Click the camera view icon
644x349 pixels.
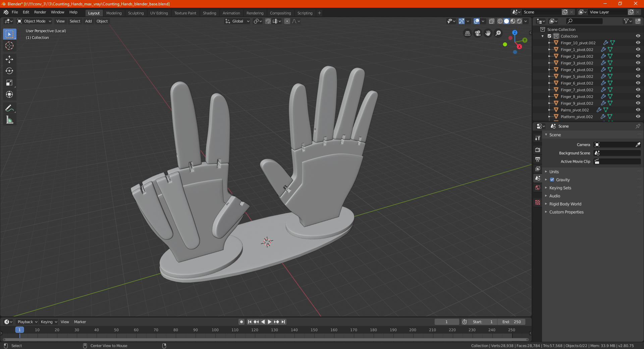tap(478, 33)
